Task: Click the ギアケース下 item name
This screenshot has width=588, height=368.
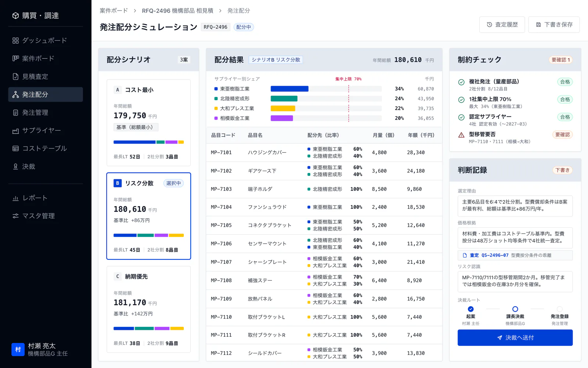Action: 262,171
